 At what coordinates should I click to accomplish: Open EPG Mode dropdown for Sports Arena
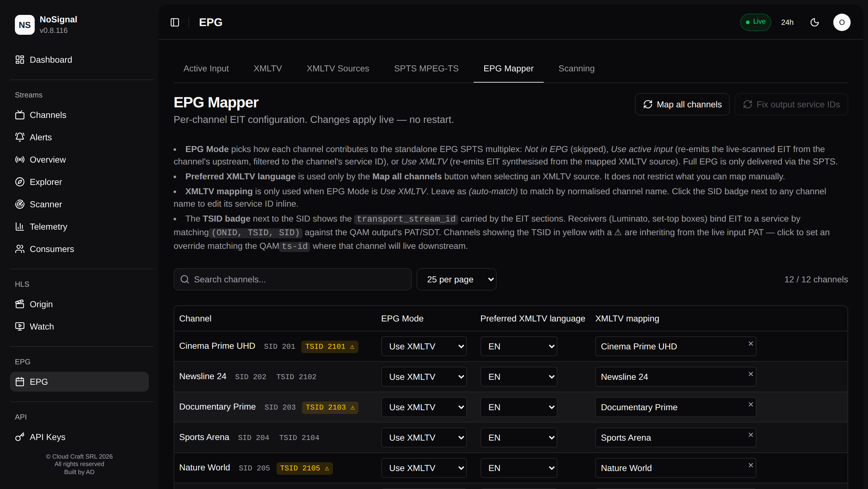tap(424, 437)
